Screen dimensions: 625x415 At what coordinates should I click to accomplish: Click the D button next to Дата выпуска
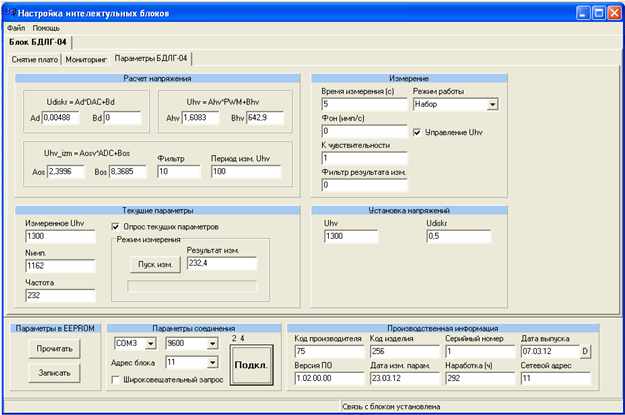click(585, 352)
